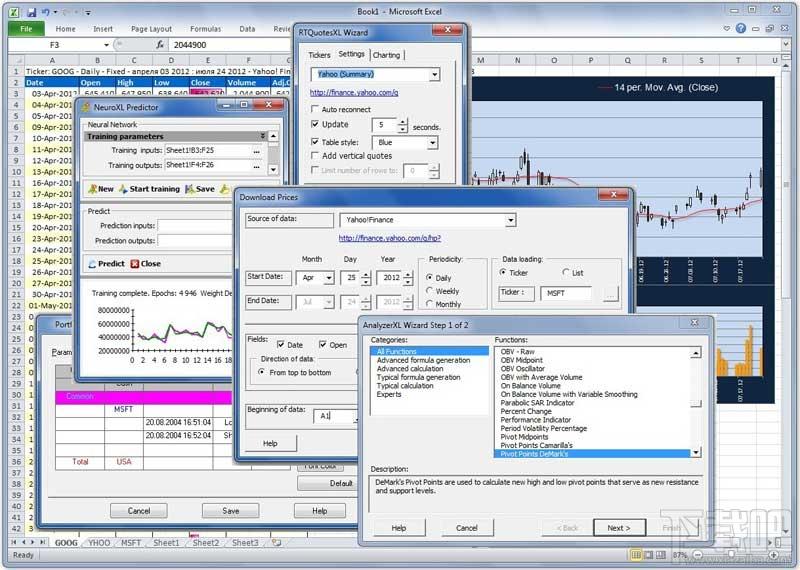Increase the Start Date day spinner
The image size is (800, 570).
tap(366, 275)
